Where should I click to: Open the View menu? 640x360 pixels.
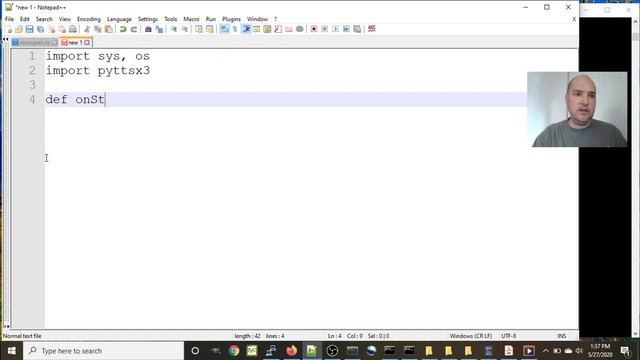click(64, 19)
